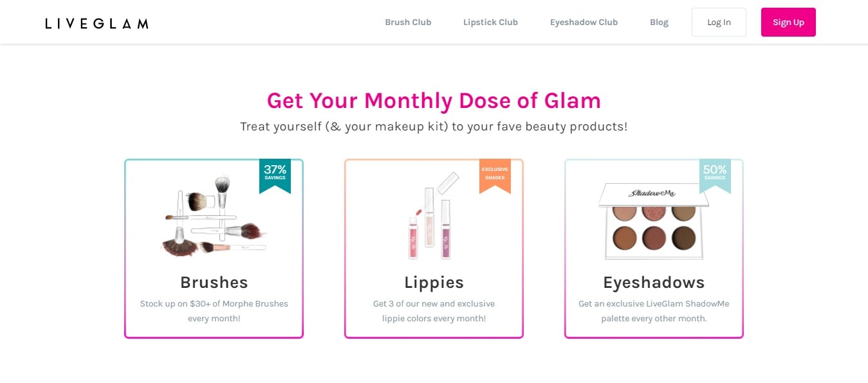Click the ShadowMe palette description text
Screen dimensions: 868x383
[654, 311]
